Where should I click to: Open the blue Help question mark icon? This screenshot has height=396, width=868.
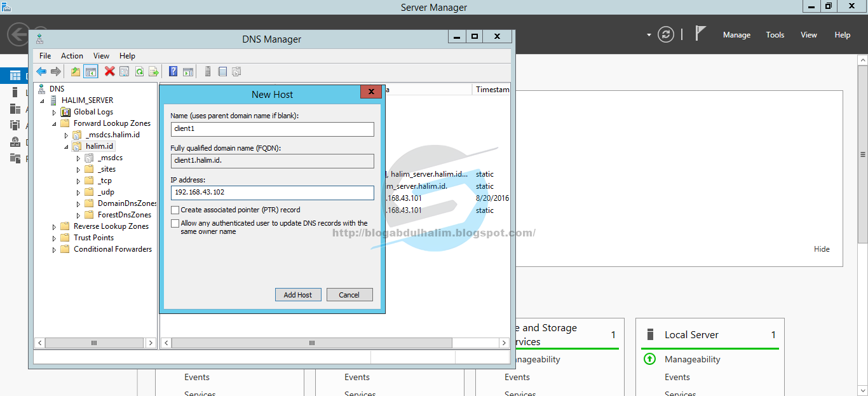(173, 72)
